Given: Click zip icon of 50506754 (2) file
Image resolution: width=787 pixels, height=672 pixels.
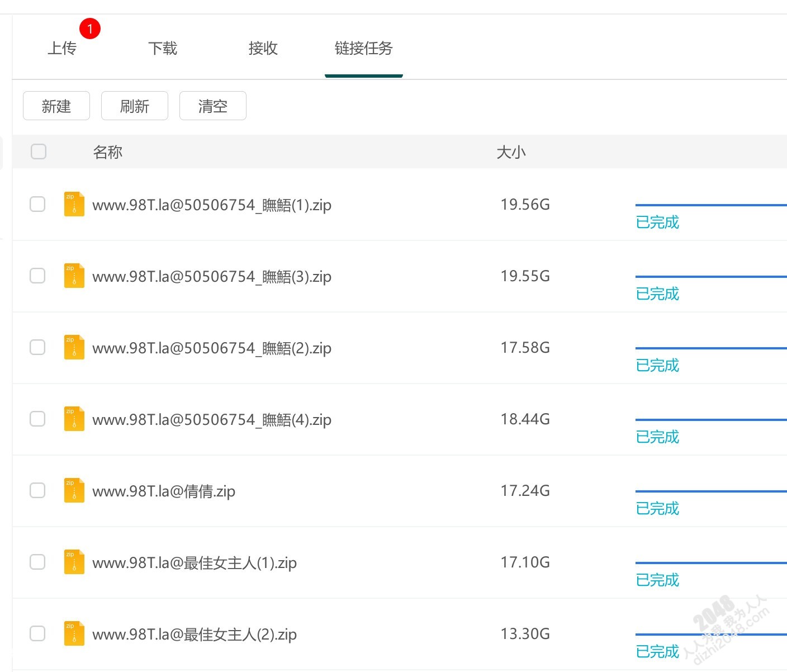Looking at the screenshot, I should click(74, 347).
